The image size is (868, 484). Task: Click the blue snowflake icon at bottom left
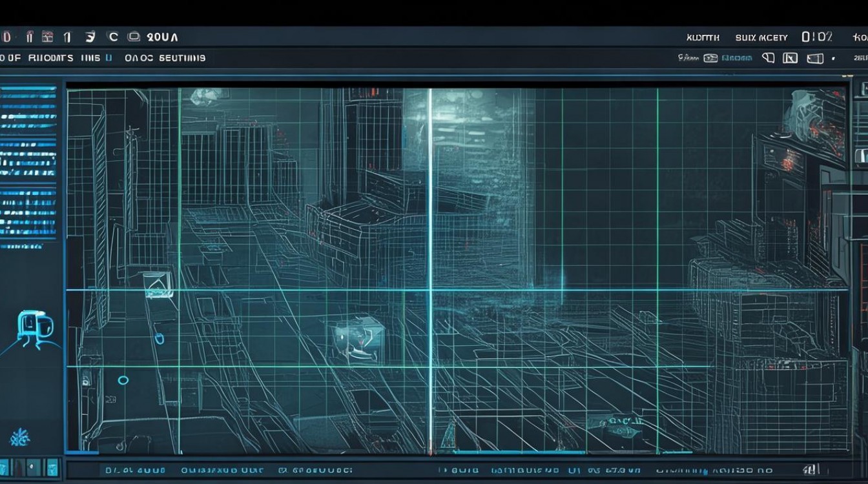click(19, 438)
